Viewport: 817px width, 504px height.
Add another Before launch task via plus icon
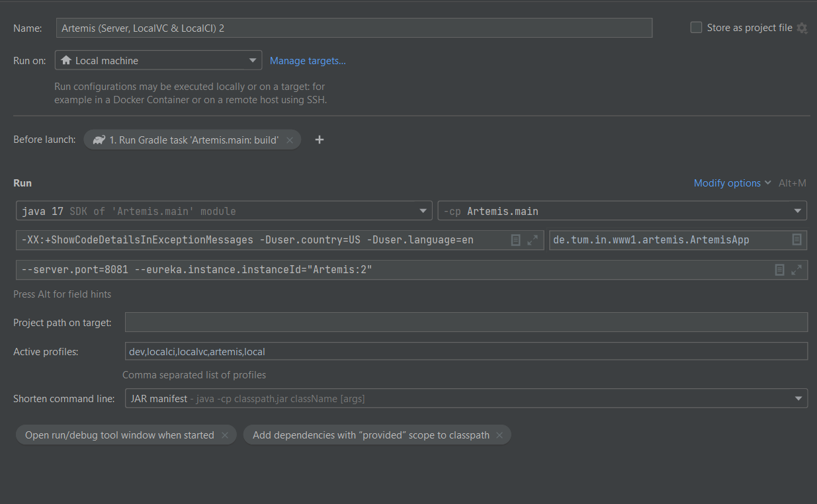320,140
